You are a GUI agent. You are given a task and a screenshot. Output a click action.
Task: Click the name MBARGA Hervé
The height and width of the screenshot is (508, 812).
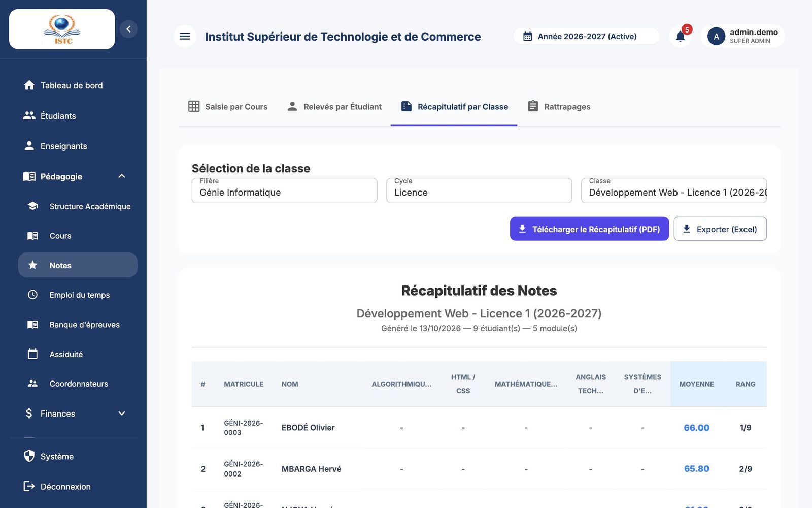[x=311, y=469]
